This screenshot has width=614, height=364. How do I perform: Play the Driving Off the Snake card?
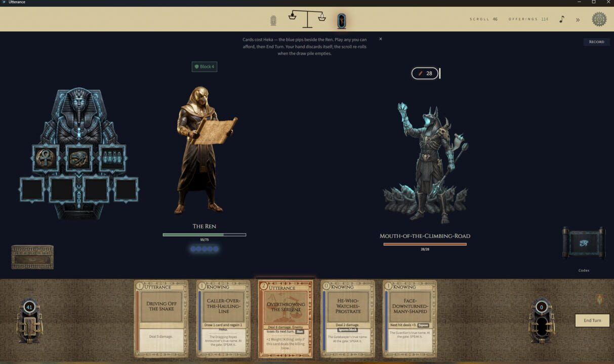[161, 319]
